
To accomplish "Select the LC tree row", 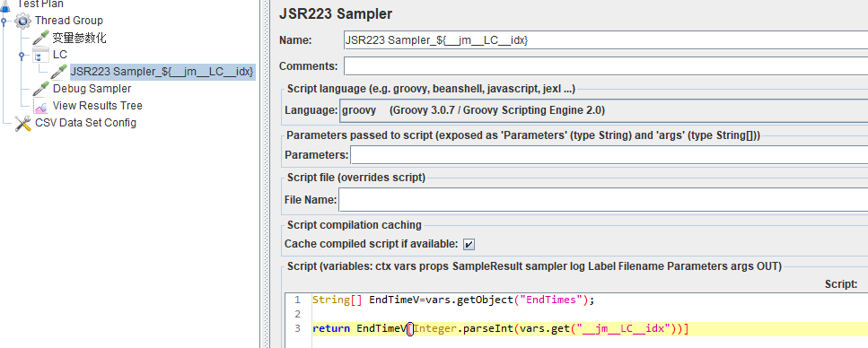I will (x=60, y=55).
